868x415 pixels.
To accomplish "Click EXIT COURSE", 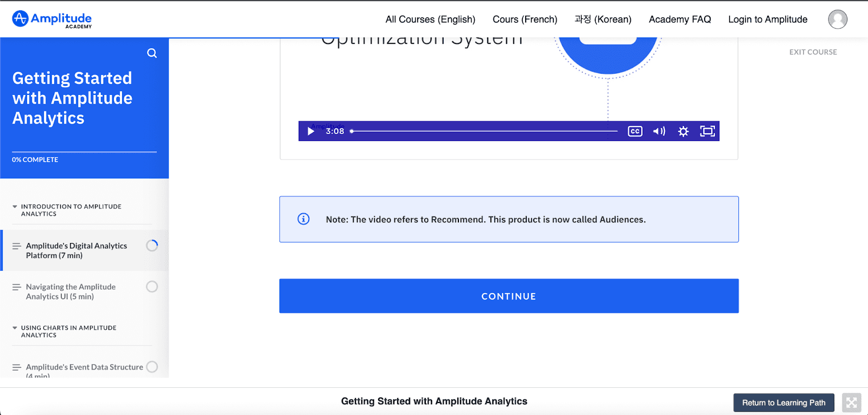I will pos(813,52).
